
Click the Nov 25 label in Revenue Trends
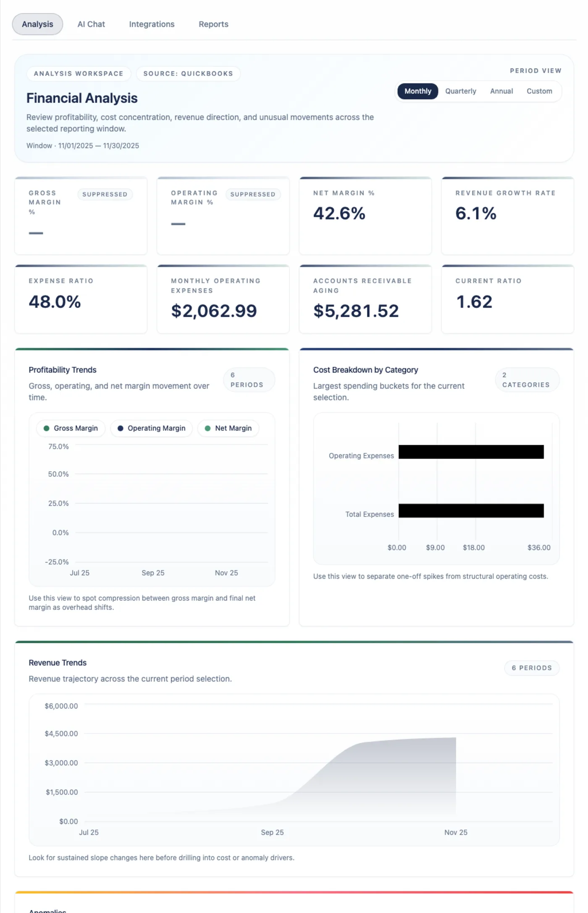tap(456, 833)
